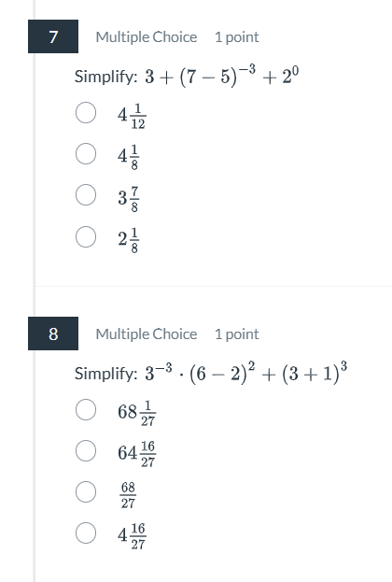Screen dimensions: 392x582
Task: Click the word Simplify in question 8
Action: (105, 374)
